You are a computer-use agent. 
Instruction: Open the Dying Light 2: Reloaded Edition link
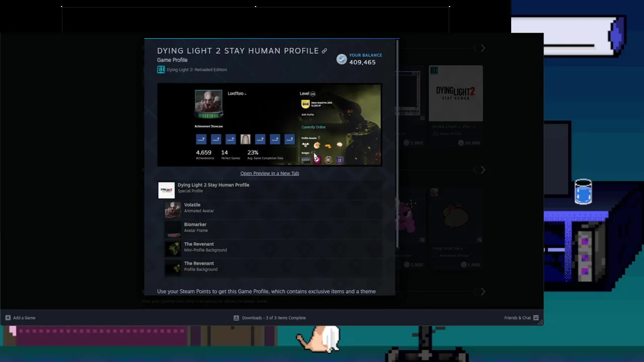point(197,69)
